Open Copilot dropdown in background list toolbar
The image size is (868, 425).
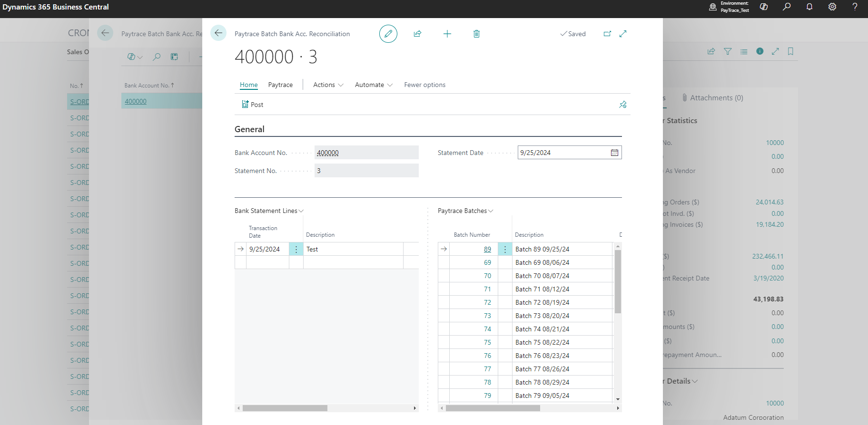tap(135, 57)
